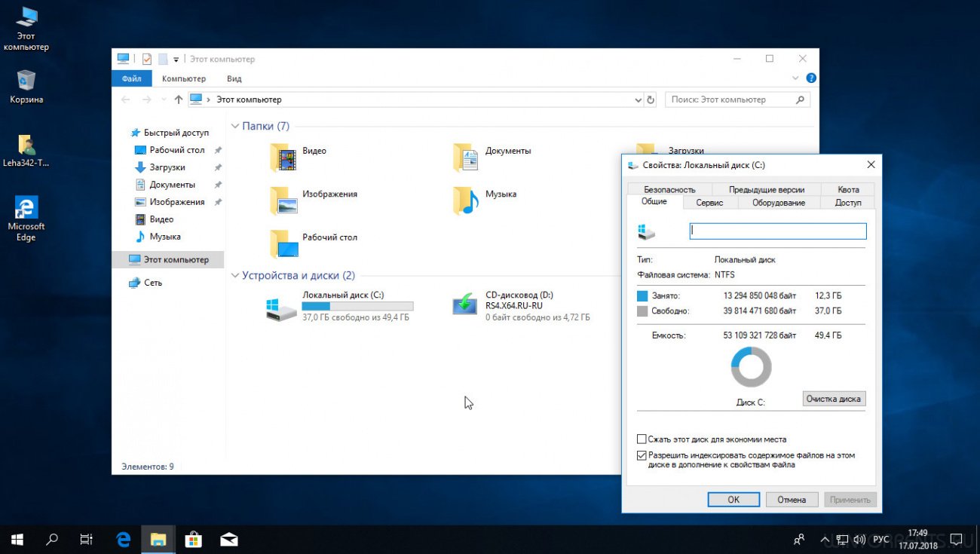Refresh the Explorer address bar location

click(651, 99)
